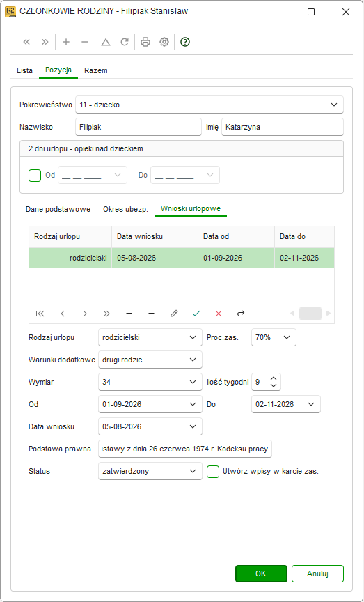This screenshot has width=364, height=602.
Task: Add a leave request with grid plus icon
Action: tap(129, 314)
